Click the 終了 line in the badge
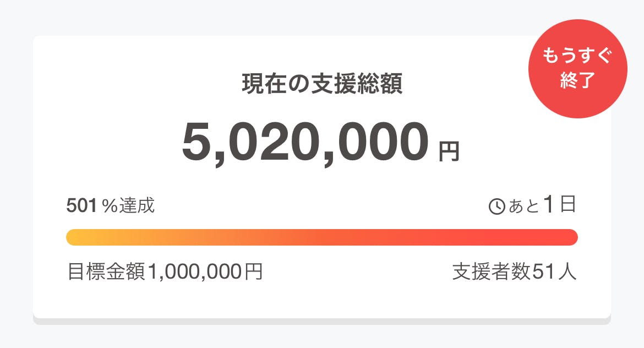 577,81
